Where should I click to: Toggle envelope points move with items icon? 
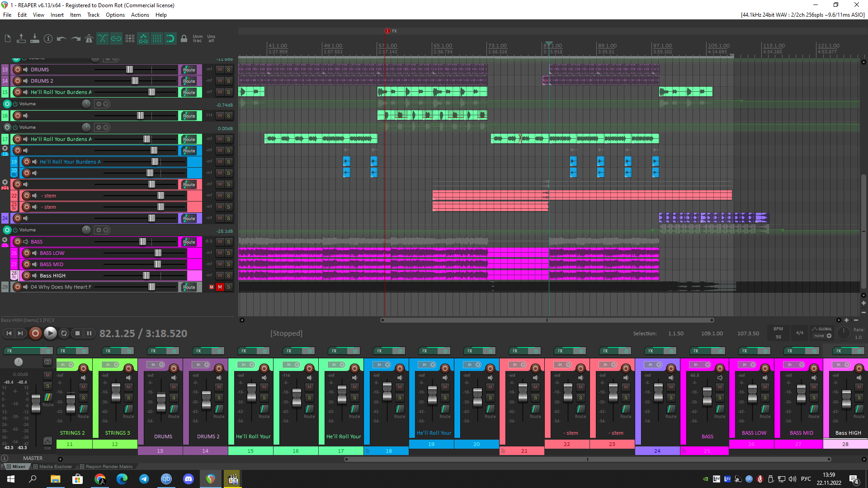click(143, 39)
